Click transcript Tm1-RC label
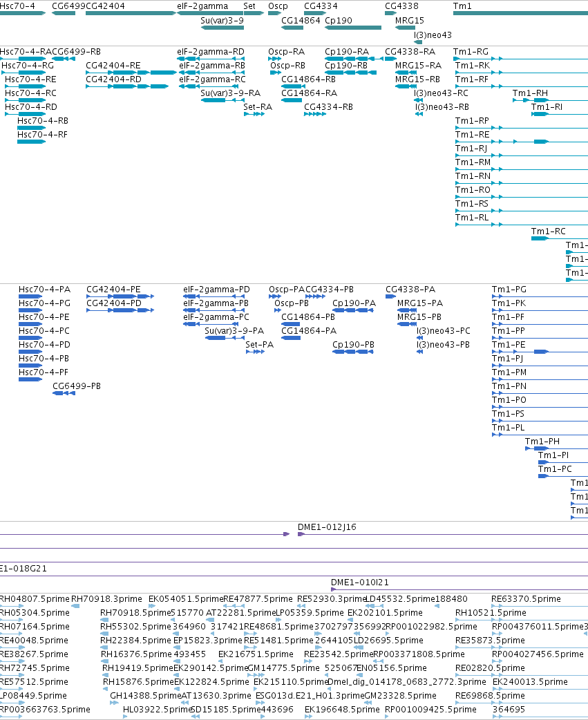Screen dimensions: 588x720 pyautogui.click(x=549, y=231)
